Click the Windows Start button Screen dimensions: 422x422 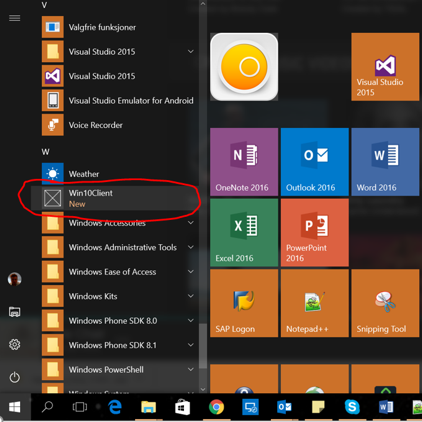coord(15,407)
